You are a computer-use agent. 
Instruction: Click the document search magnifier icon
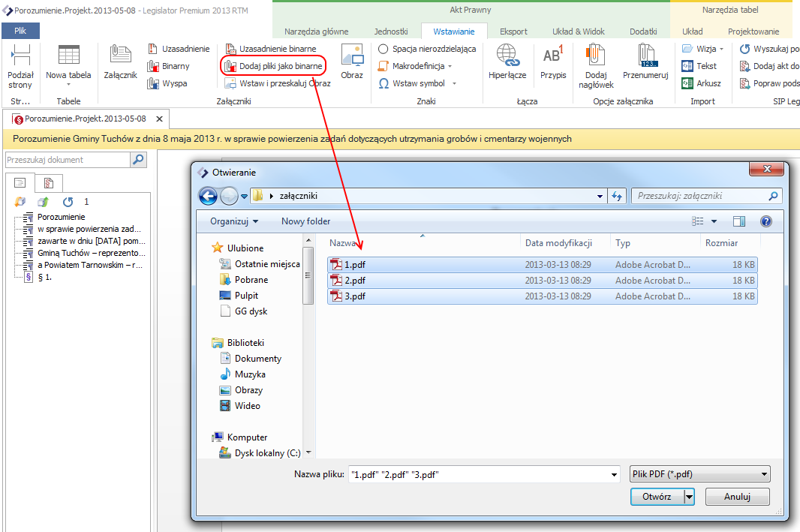[138, 160]
